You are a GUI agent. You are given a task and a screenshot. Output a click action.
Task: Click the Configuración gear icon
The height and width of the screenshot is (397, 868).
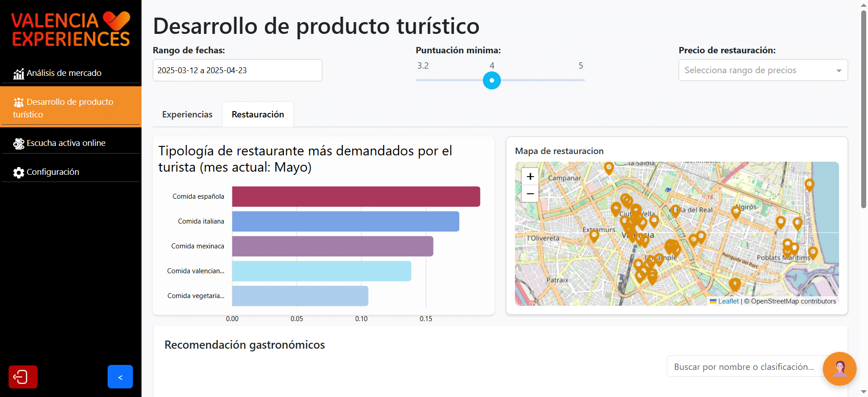[x=19, y=173]
